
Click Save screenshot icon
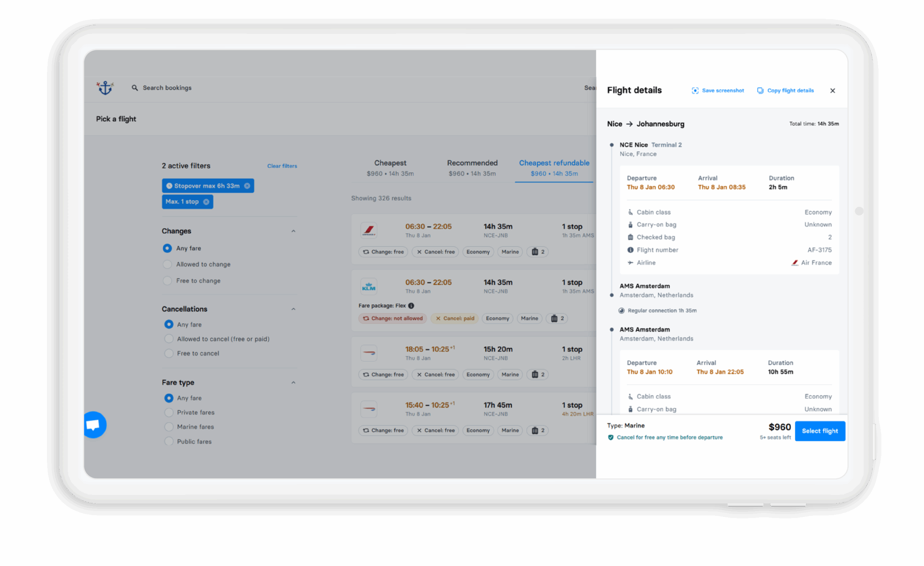695,90
